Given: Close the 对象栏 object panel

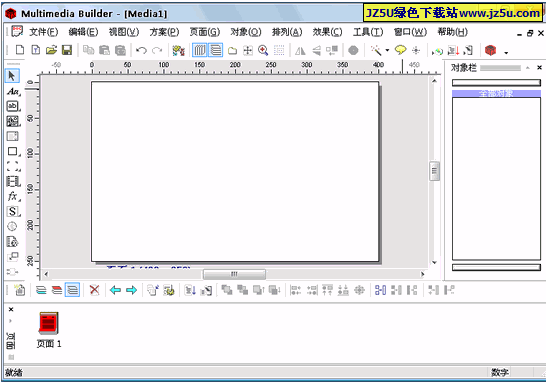Looking at the screenshot, I should pos(539,68).
